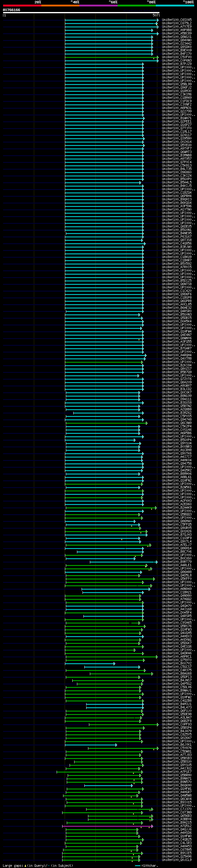Click hit label UniRef100_C5K813
The image size is (197, 868).
coord(177,165)
